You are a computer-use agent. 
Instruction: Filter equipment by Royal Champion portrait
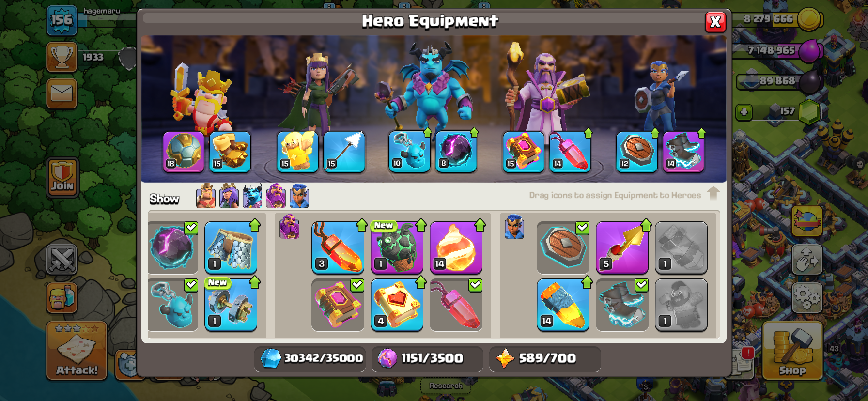pyautogui.click(x=299, y=196)
